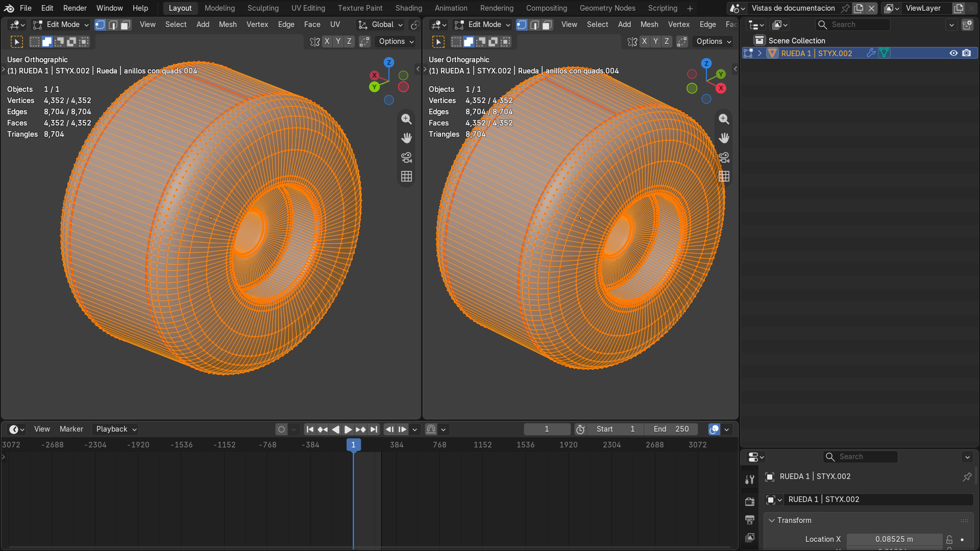The image size is (980, 551).
Task: Click the outliner Search field
Action: (x=852, y=24)
